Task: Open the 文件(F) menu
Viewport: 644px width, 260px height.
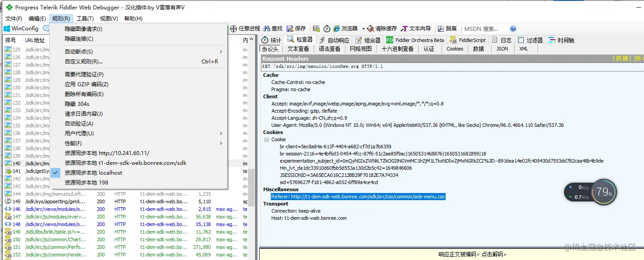Action: pyautogui.click(x=13, y=19)
